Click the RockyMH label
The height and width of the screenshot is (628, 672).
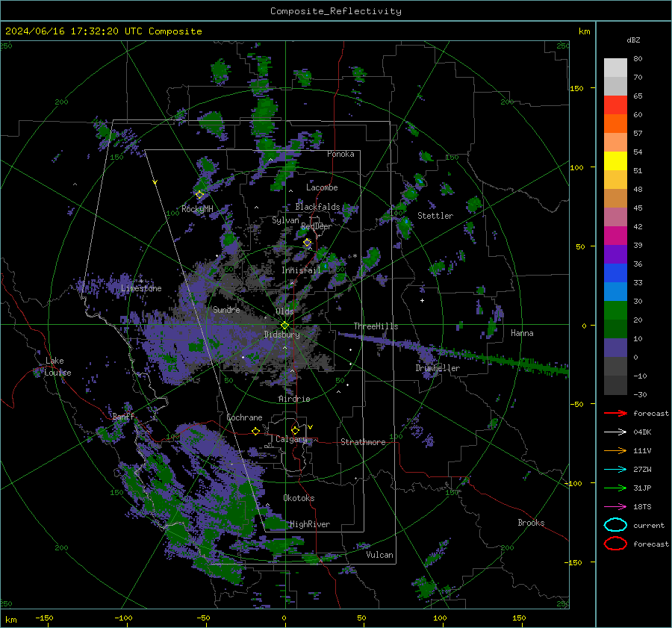(x=197, y=209)
